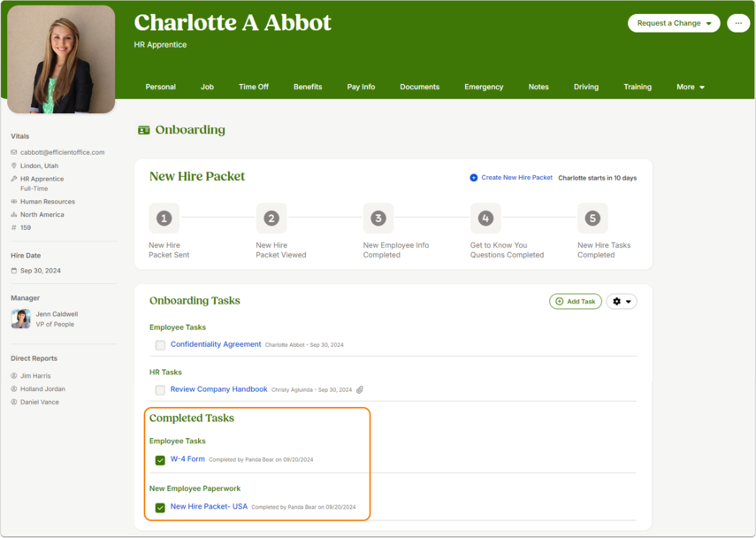
Task: Click the Onboarding ID card icon
Action: coord(143,130)
